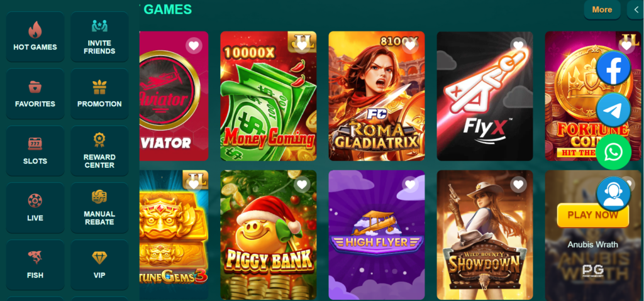Open the Telegram floating icon

[614, 109]
